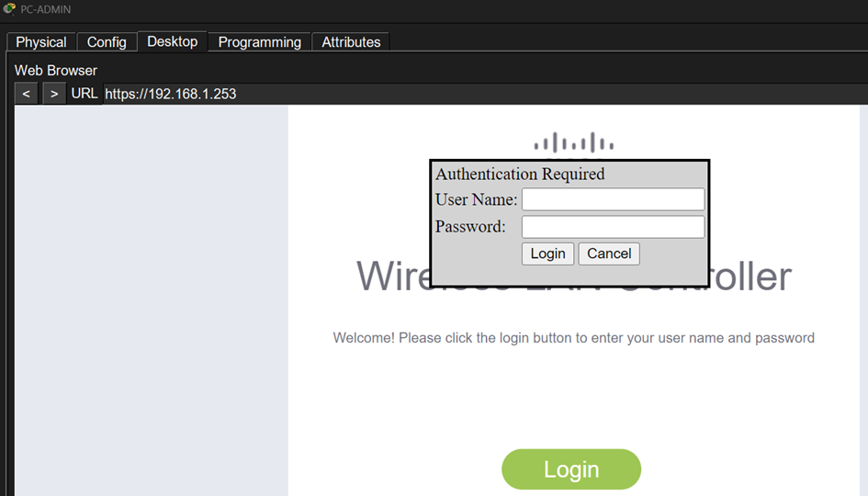The image size is (868, 496).
Task: Go forward with the browser's > button
Action: click(x=53, y=94)
